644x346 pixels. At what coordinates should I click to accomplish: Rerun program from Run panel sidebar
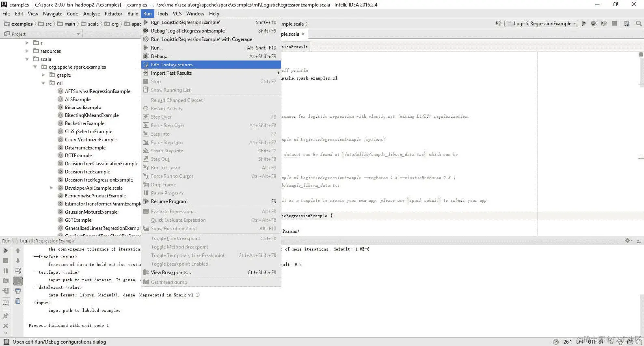[x=6, y=251]
